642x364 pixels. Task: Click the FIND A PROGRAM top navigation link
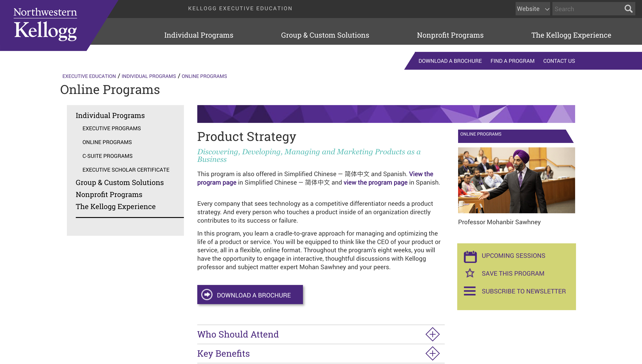[x=512, y=61]
